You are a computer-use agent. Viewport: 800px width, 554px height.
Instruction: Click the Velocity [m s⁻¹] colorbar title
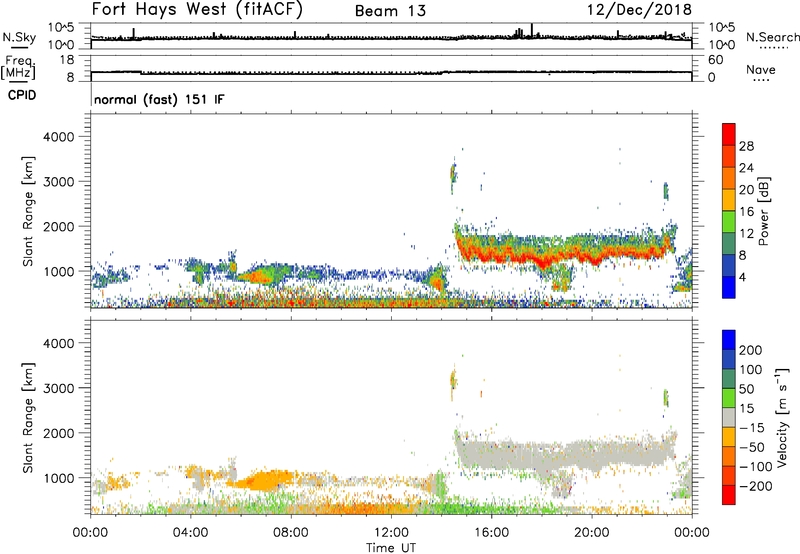point(782,417)
